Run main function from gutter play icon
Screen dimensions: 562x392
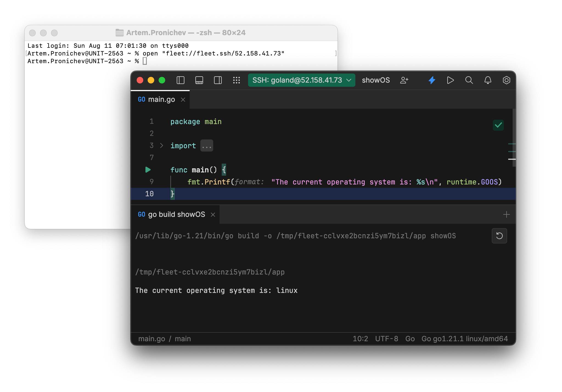(148, 170)
